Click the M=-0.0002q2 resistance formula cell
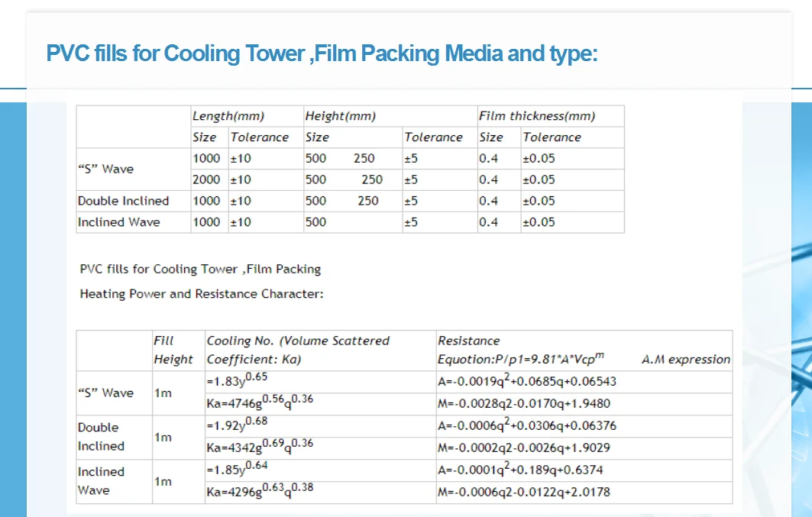Viewport: 812px width, 517px height. pos(523,448)
